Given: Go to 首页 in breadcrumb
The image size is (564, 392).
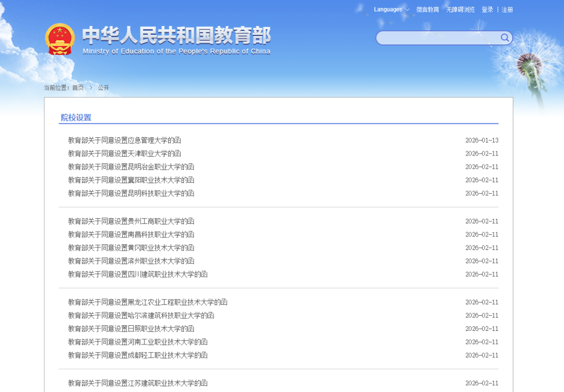Looking at the screenshot, I should tap(78, 87).
